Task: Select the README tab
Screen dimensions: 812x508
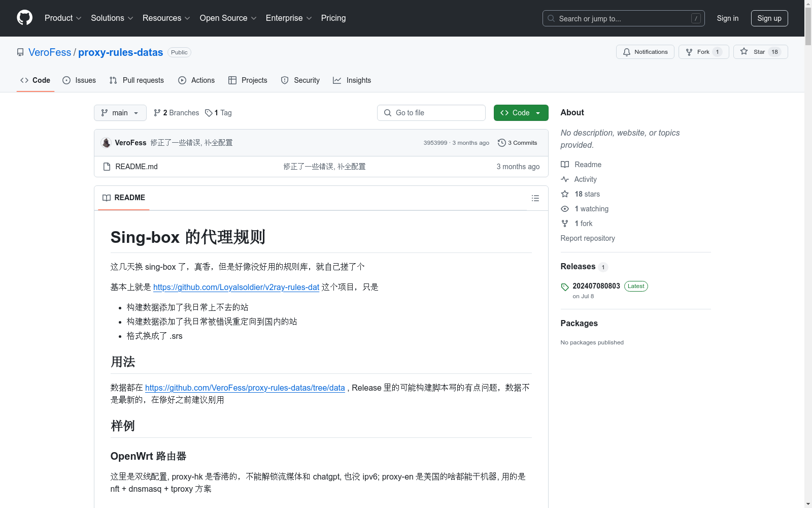Action: click(x=124, y=198)
